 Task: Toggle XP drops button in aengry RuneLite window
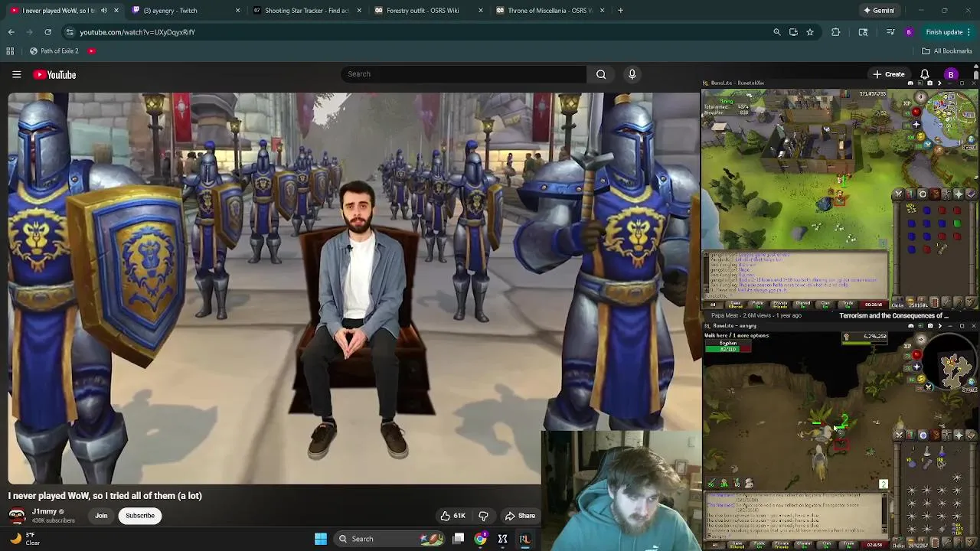coord(907,346)
